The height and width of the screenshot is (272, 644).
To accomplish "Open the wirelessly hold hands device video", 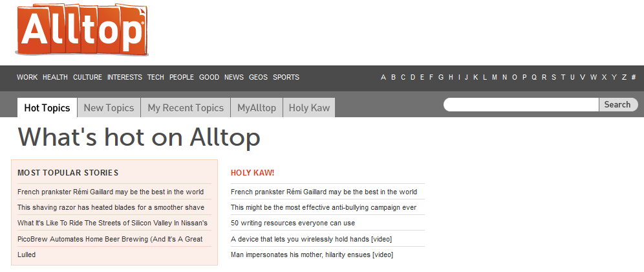I will point(311,239).
